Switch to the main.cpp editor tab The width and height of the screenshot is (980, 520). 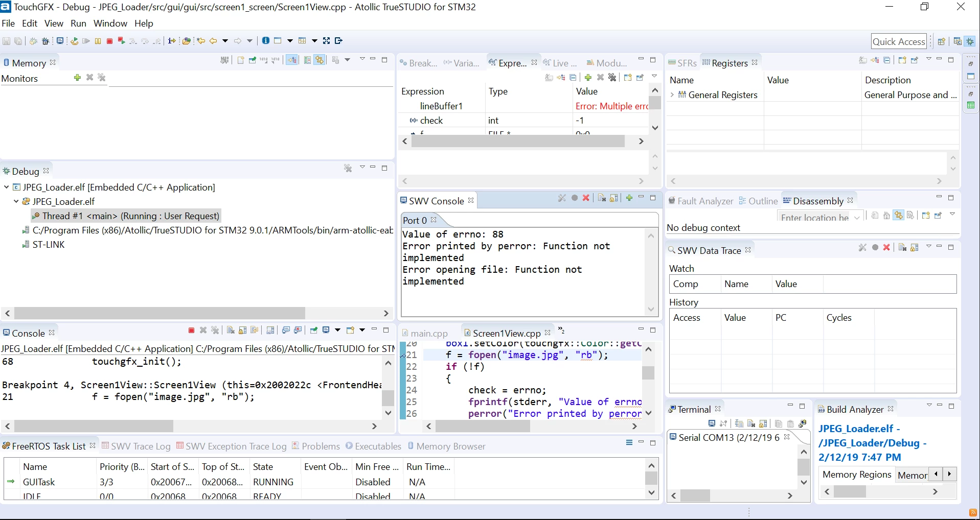point(424,334)
